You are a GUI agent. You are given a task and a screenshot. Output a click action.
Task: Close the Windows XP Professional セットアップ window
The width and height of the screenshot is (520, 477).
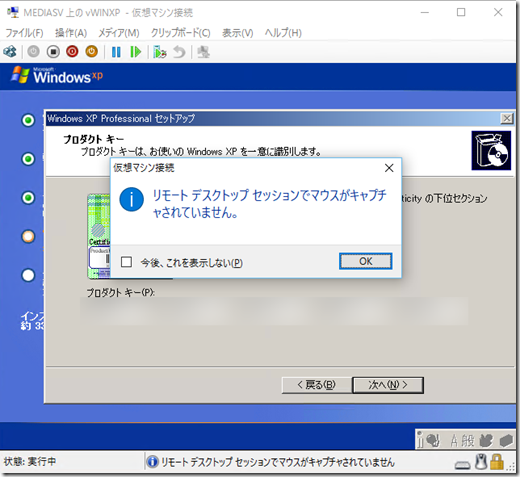pyautogui.click(x=507, y=118)
